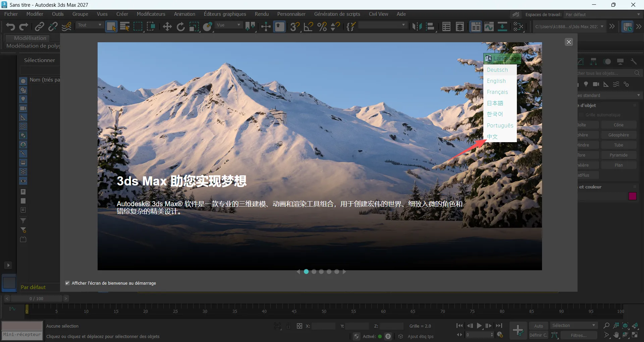
Task: Uncheck Afficher l'écran de bienvenue au démarrage
Action: (x=67, y=283)
